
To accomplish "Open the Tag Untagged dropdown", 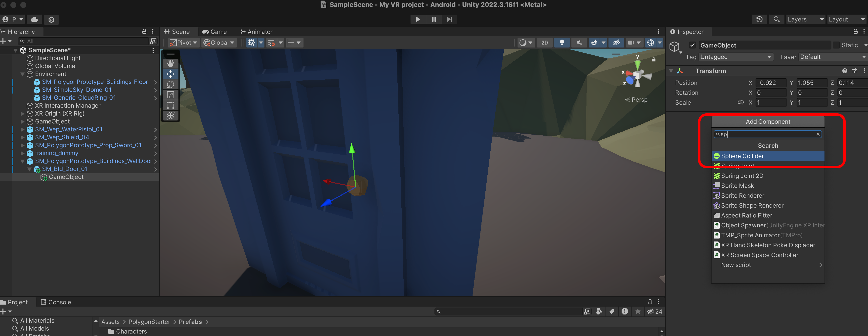I will 735,57.
